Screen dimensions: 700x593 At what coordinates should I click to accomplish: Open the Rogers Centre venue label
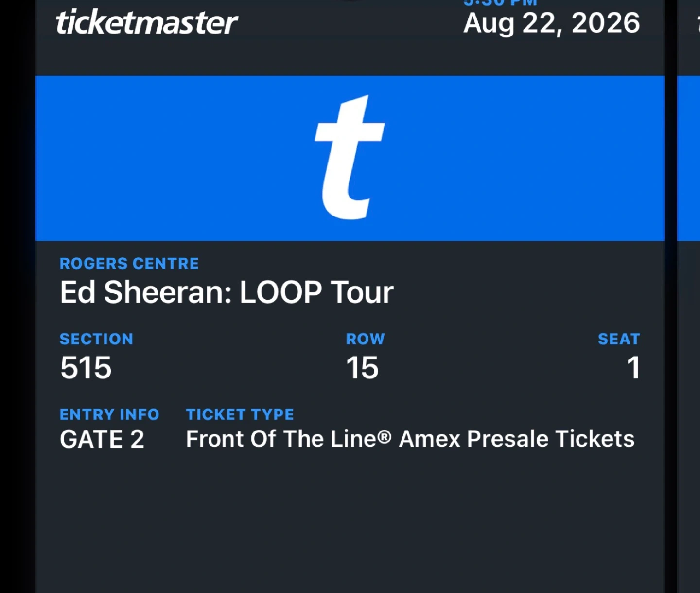129,264
